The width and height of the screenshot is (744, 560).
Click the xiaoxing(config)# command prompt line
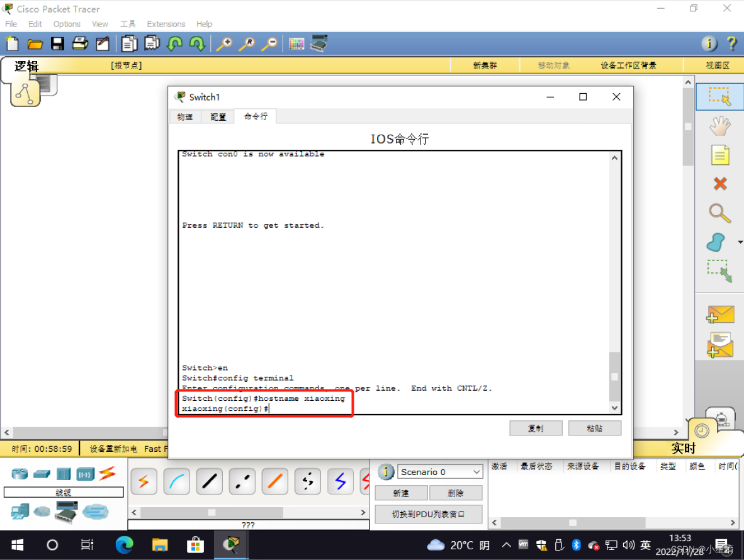point(225,408)
